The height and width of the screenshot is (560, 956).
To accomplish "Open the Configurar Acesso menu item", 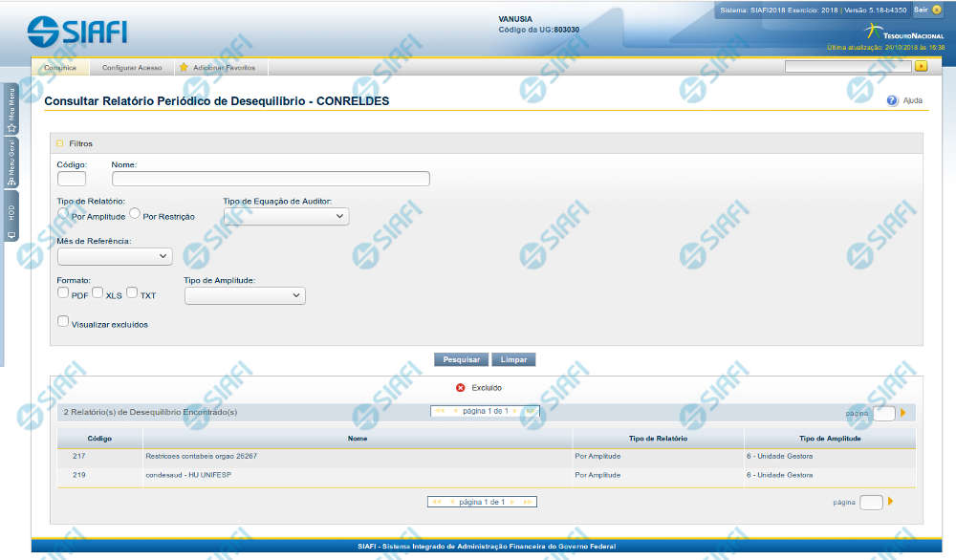I will (132, 68).
